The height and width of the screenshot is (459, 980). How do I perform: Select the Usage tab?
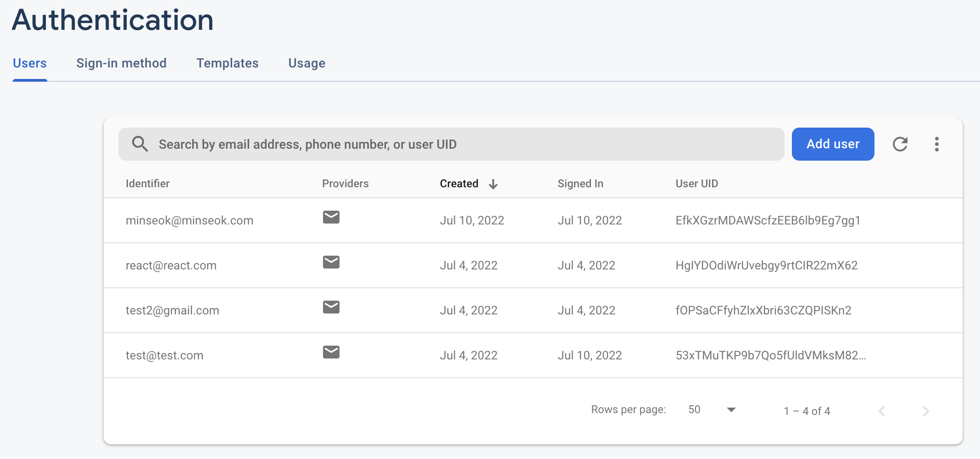tap(306, 63)
